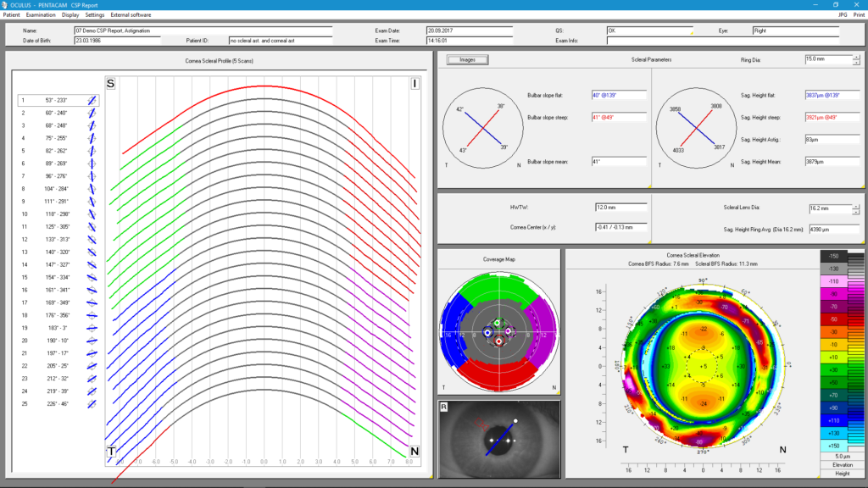Image resolution: width=868 pixels, height=488 pixels.
Task: Click green center marker on Coverage Map
Action: click(x=497, y=323)
